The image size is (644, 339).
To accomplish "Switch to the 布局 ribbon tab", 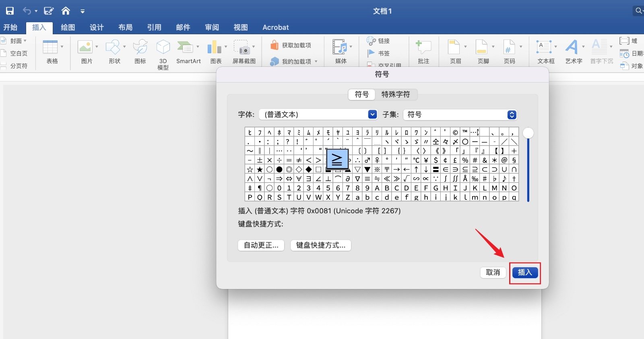I will (x=126, y=27).
